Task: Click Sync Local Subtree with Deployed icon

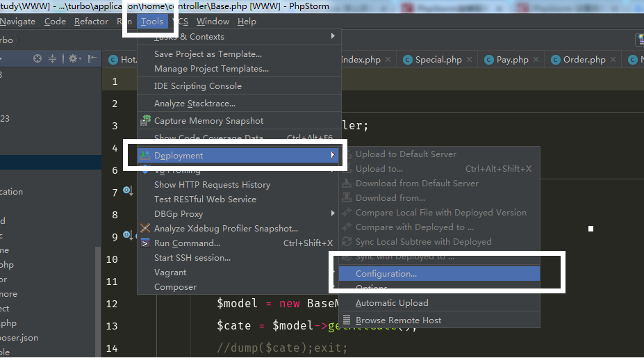Action: pos(347,242)
